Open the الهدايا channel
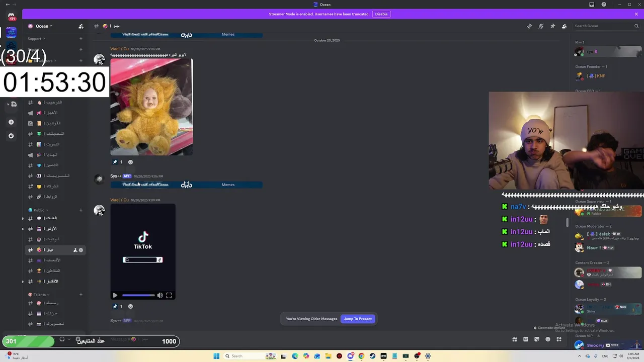This screenshot has height=362, width=644. [x=55, y=155]
